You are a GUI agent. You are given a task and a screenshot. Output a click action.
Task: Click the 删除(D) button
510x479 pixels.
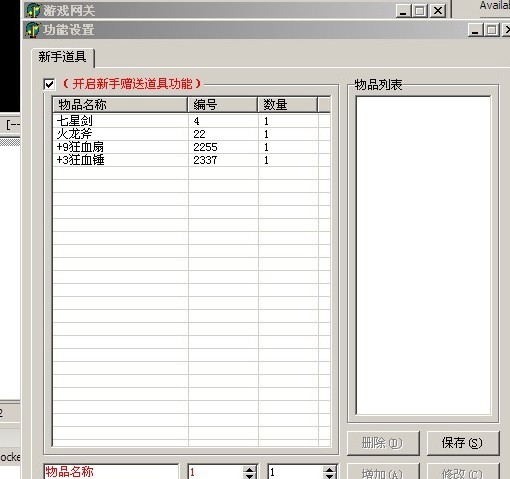pos(383,443)
